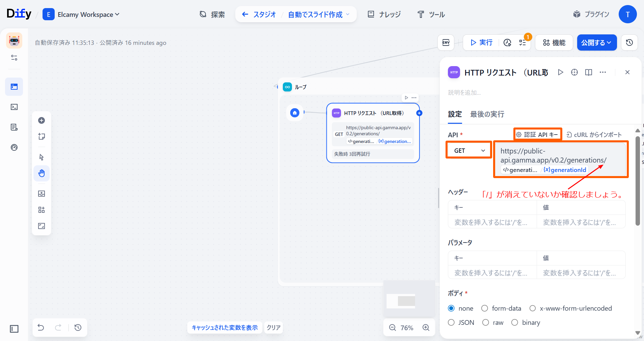The height and width of the screenshot is (341, 644).
Task: Open version history clock icon
Action: (629, 42)
